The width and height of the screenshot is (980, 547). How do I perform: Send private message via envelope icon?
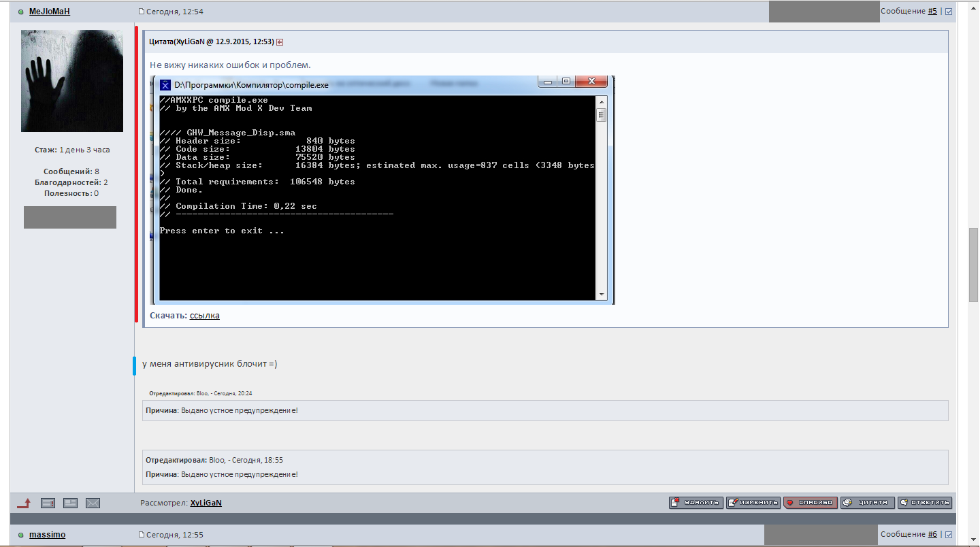click(x=93, y=503)
